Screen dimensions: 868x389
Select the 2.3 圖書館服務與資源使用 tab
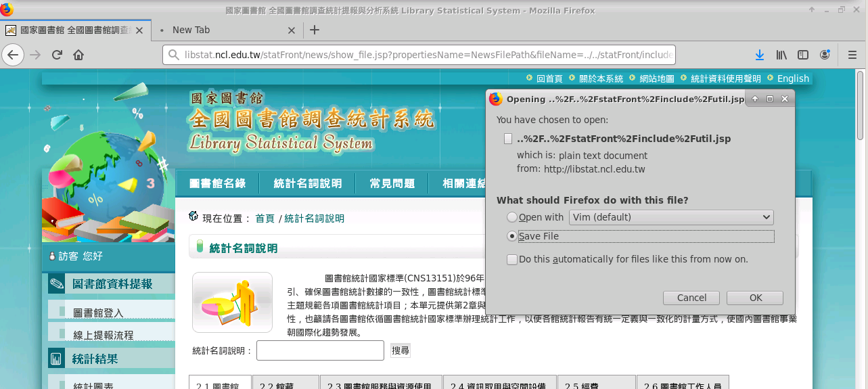[x=381, y=382]
